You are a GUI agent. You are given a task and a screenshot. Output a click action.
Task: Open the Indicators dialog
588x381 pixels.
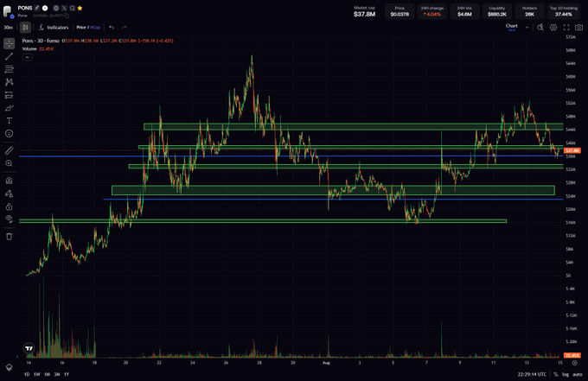click(x=54, y=28)
